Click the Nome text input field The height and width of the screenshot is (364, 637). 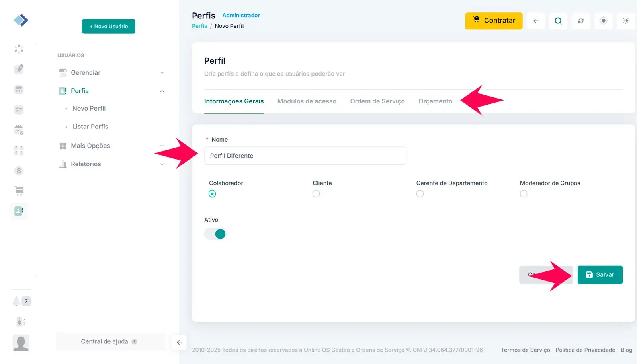coord(305,156)
